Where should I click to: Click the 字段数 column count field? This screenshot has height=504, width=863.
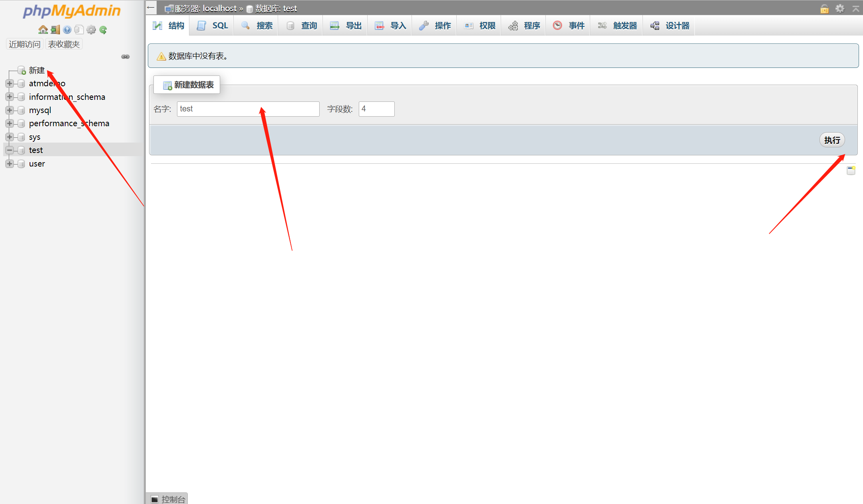click(x=376, y=109)
